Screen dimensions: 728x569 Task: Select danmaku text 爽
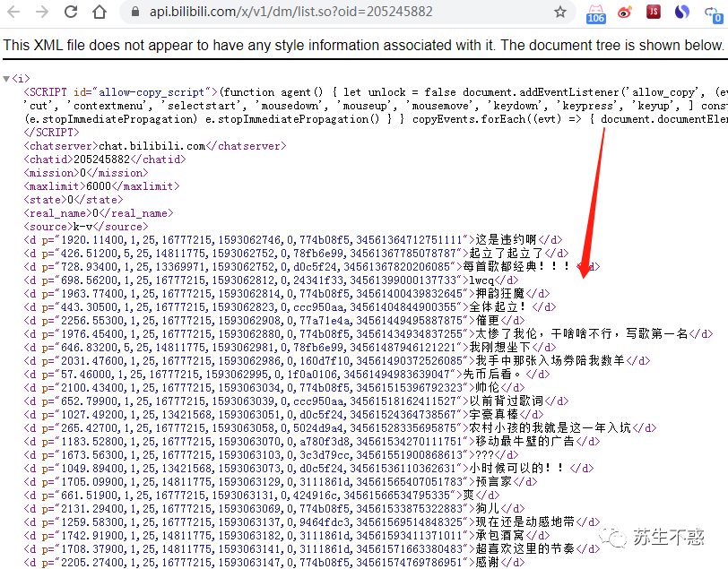[x=469, y=496]
